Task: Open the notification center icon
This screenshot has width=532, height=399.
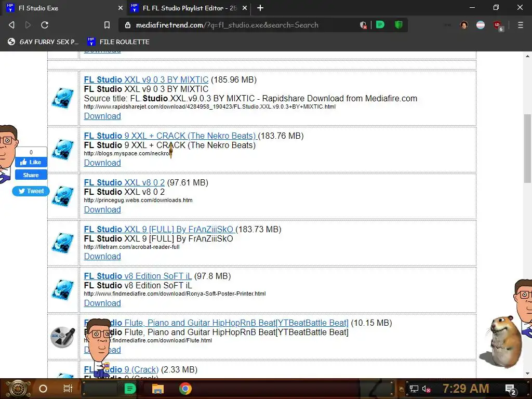Action: (511, 390)
